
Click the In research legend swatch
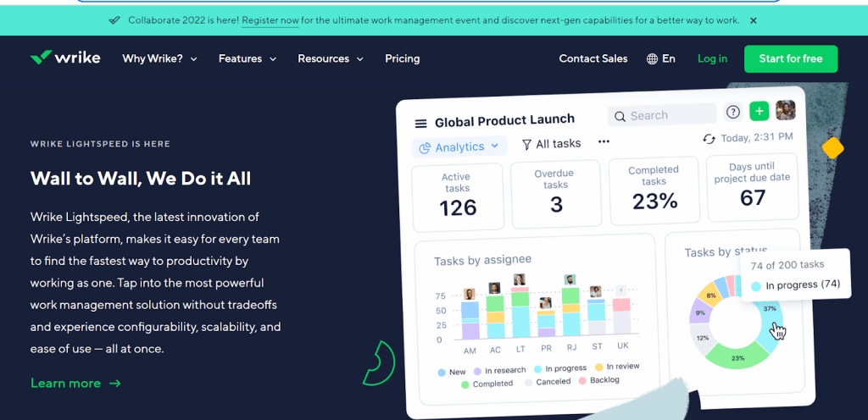477,372
